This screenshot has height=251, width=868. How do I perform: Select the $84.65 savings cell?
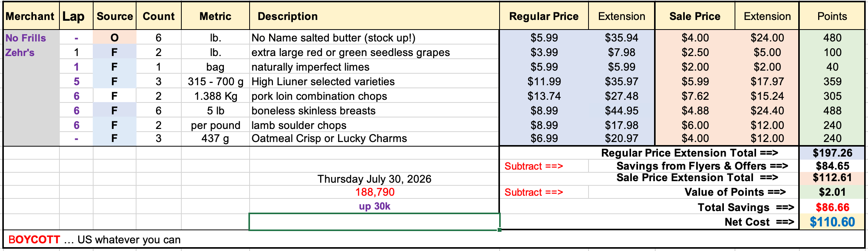click(x=832, y=166)
